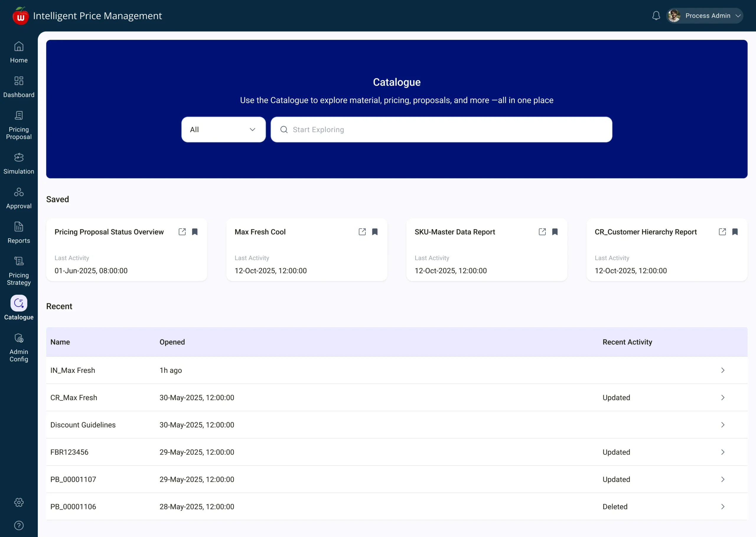The image size is (756, 537).
Task: Open the help question mark icon
Action: 19,525
